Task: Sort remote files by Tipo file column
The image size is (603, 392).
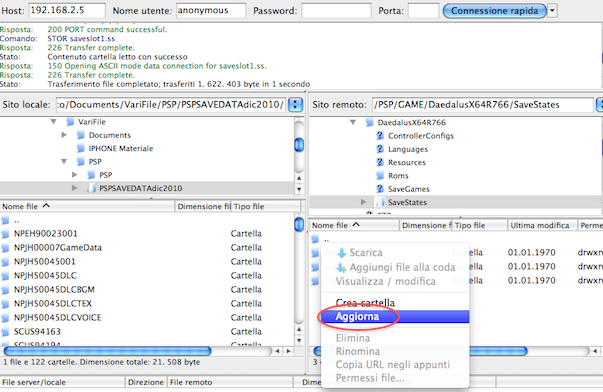Action: click(x=480, y=225)
